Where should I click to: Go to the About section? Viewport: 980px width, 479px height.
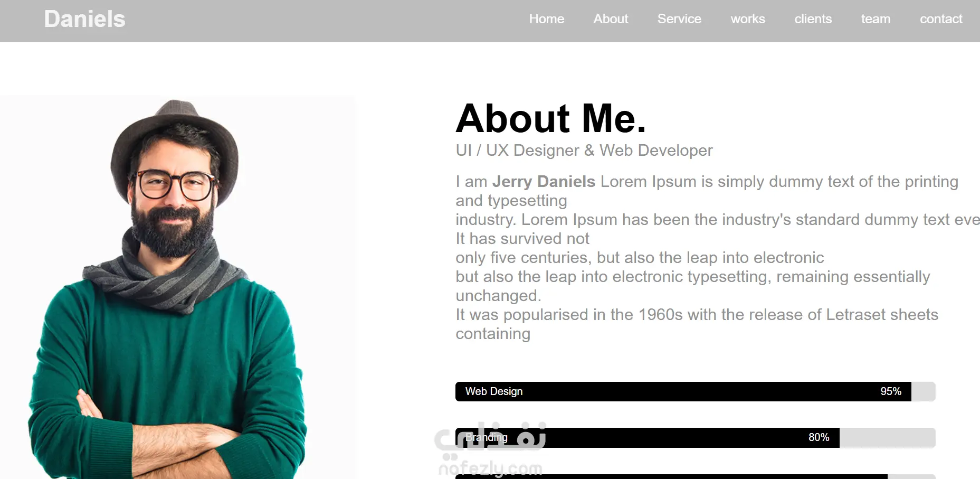[611, 19]
